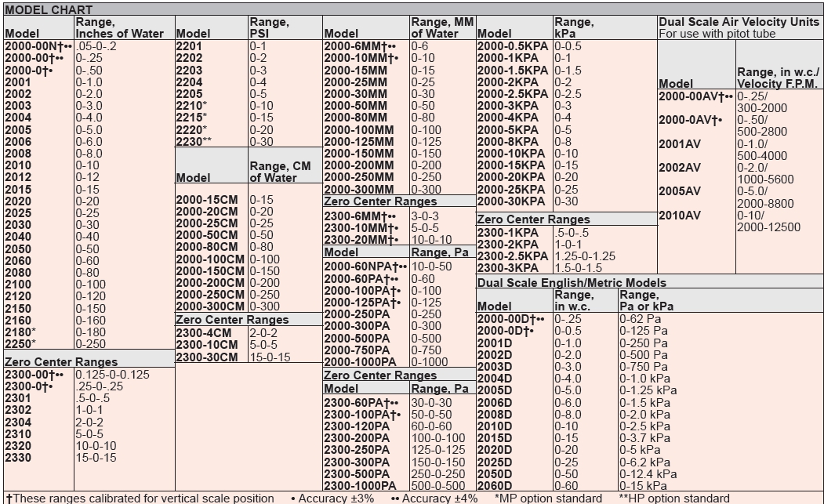Select dual scale model 2060D
Image resolution: width=824 pixels, height=504 pixels.
click(x=494, y=486)
